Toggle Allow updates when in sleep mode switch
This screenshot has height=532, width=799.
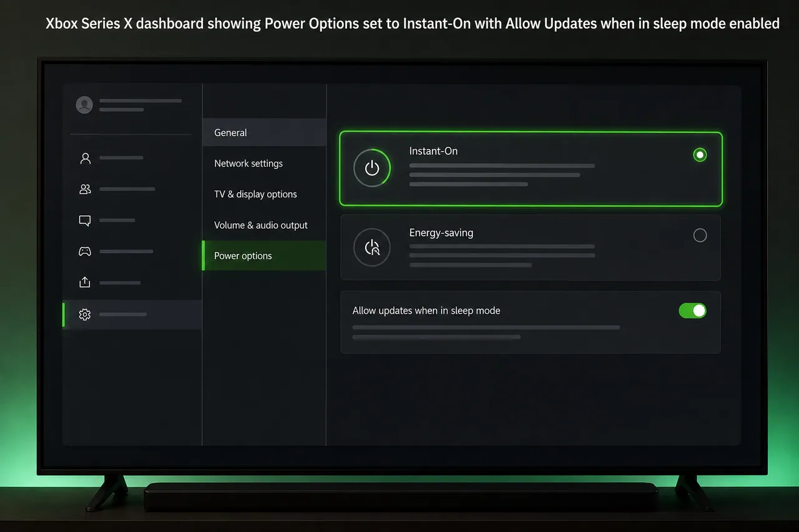tap(692, 311)
